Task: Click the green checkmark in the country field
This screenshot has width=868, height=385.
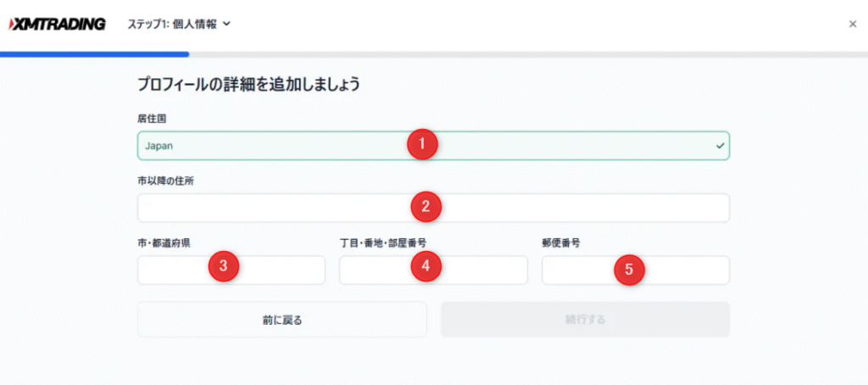Action: 720,146
